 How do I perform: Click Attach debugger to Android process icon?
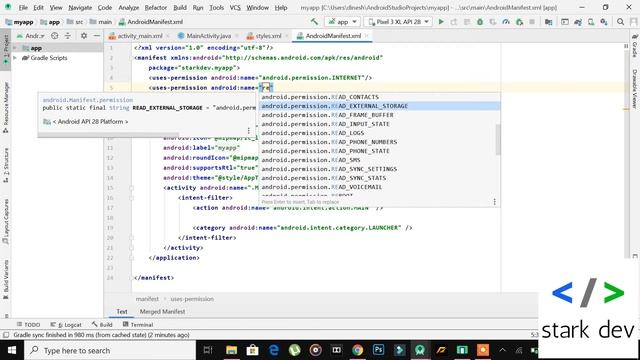pos(519,22)
